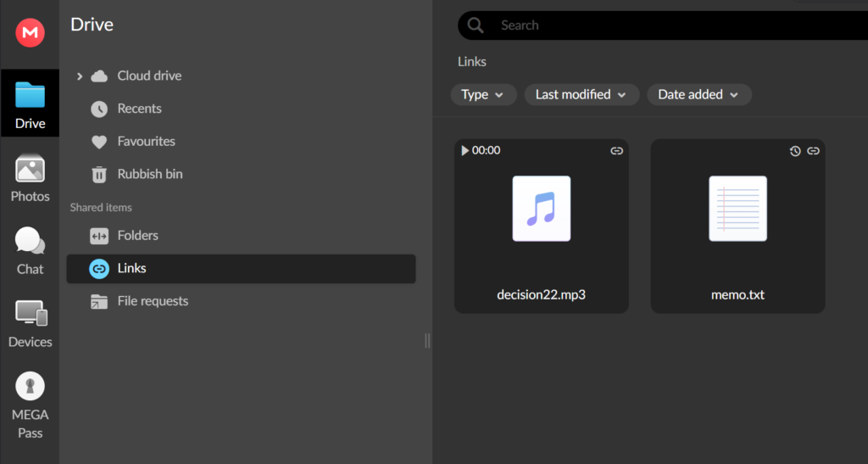Open the Devices section
Viewport: 868px width, 464px height.
pos(30,325)
